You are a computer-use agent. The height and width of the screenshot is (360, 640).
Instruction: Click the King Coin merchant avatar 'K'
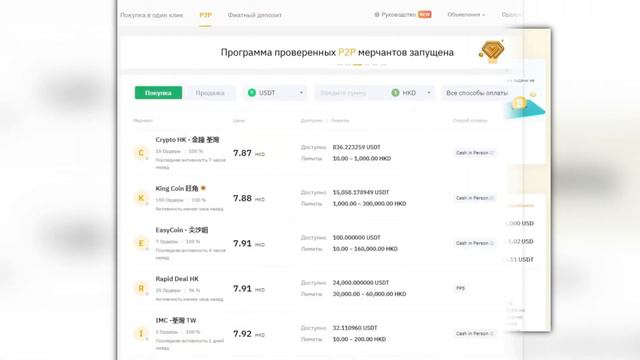[141, 198]
